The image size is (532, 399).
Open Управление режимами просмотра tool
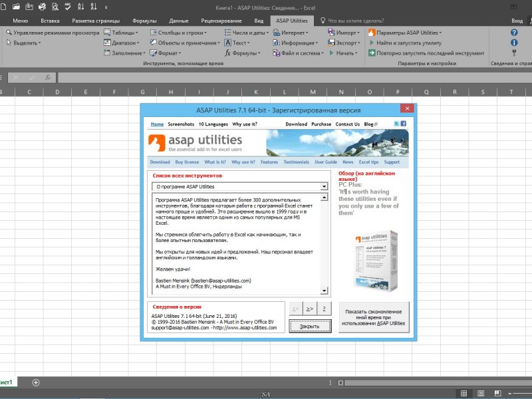click(x=53, y=33)
